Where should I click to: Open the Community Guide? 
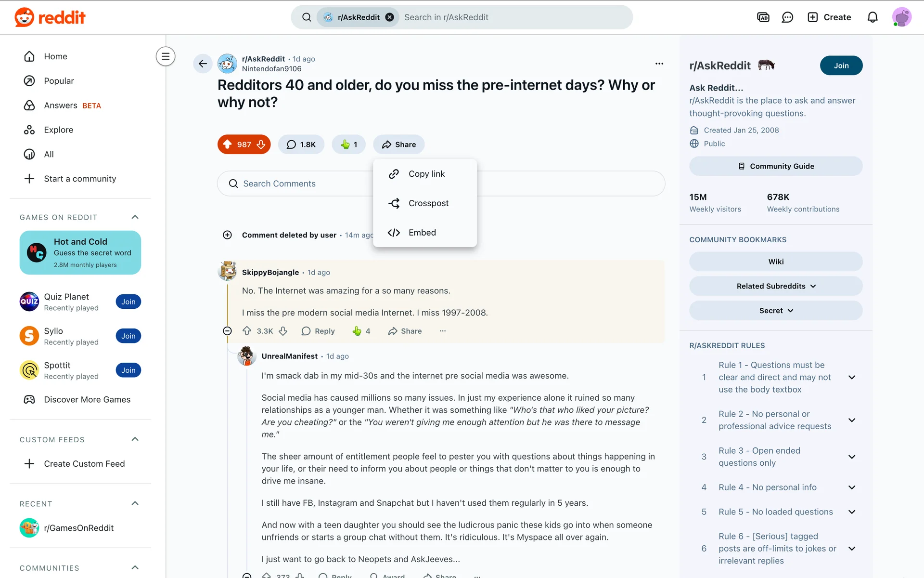point(776,166)
